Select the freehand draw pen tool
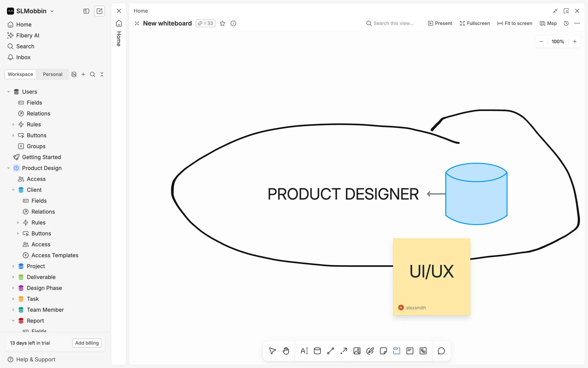 point(370,351)
